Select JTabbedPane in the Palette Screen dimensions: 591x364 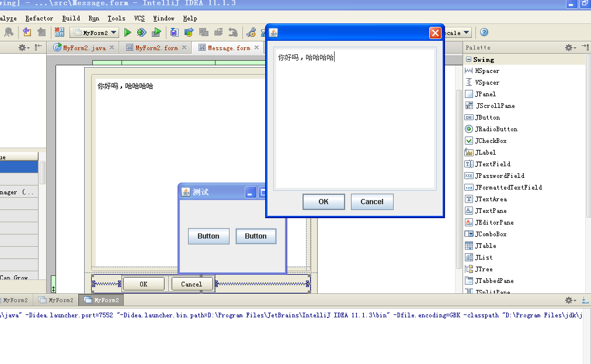coord(489,281)
